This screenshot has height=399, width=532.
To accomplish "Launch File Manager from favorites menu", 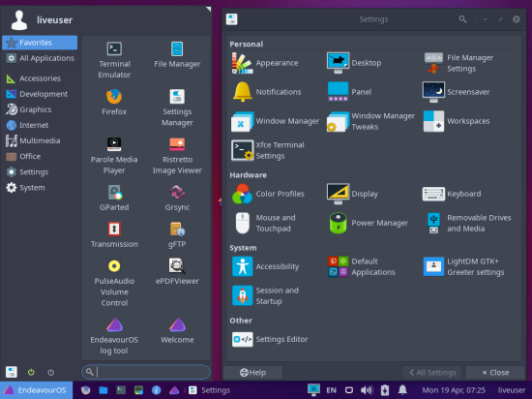I will [177, 54].
